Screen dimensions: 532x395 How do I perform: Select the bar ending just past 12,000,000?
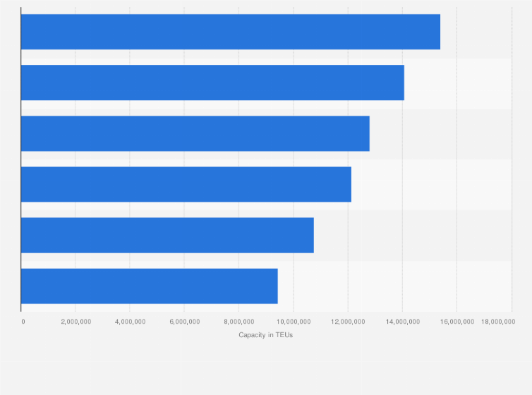[186, 184]
